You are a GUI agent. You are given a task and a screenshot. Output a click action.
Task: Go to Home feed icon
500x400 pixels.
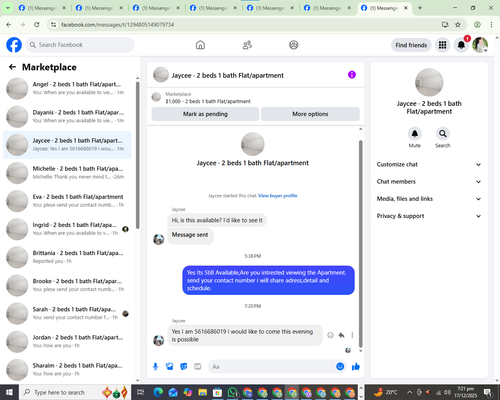coord(200,45)
